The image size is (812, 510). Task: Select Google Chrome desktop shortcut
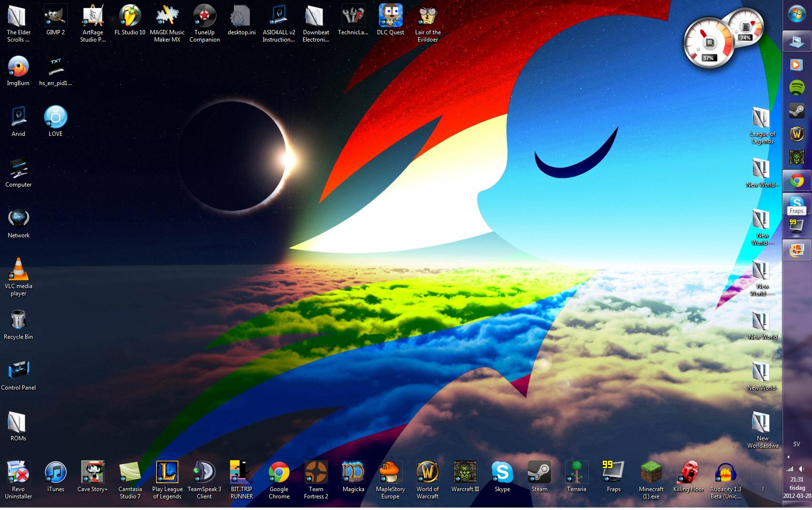[279, 480]
